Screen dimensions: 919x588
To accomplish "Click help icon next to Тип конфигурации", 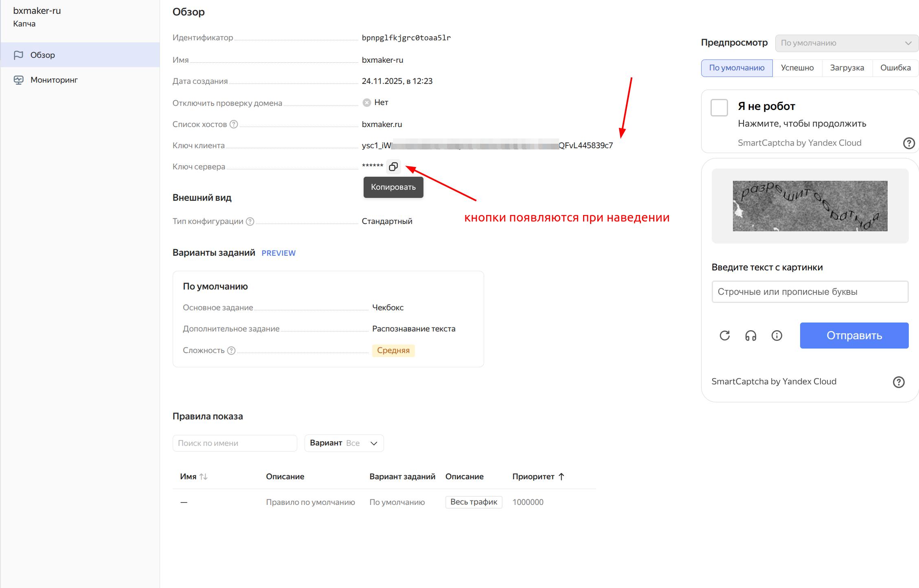I will coord(250,221).
